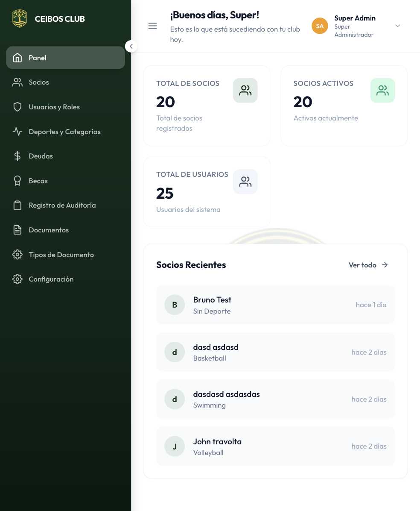
Task: Click the Total de Socios card icon
Action: [245, 91]
